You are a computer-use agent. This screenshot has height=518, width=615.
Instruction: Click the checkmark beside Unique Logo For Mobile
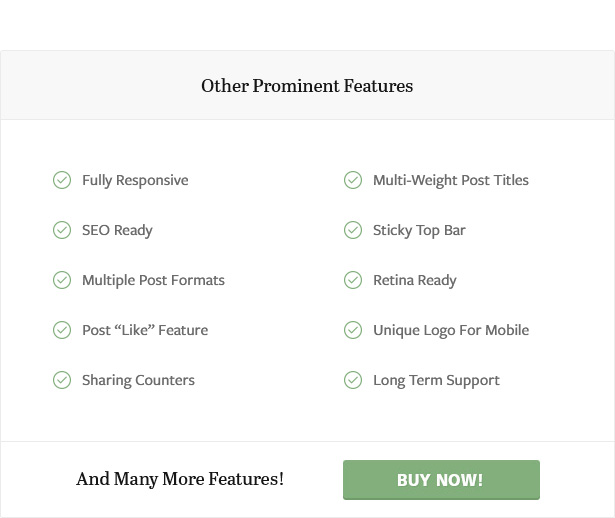(x=353, y=330)
